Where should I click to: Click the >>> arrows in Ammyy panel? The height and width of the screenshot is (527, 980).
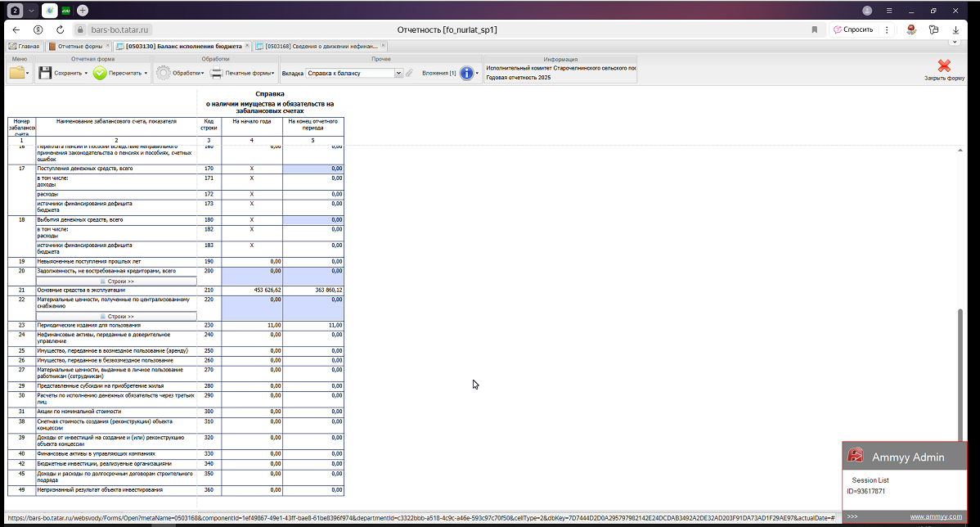click(x=852, y=516)
